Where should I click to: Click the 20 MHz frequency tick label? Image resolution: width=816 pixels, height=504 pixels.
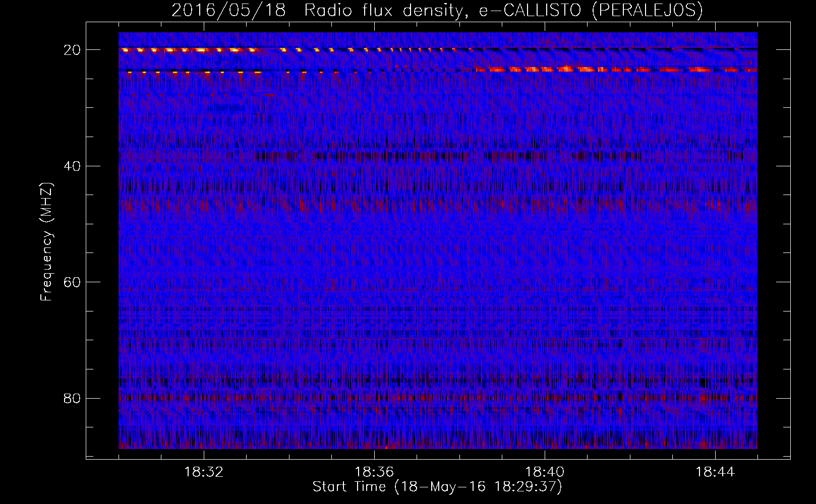[x=72, y=50]
